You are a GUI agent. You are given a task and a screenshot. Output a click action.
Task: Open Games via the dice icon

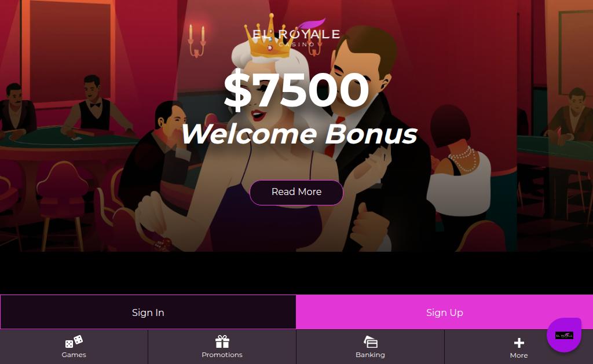(74, 341)
